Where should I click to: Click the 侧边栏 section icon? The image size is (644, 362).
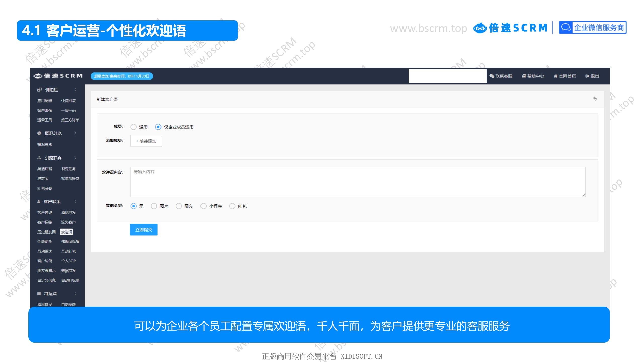(x=39, y=89)
